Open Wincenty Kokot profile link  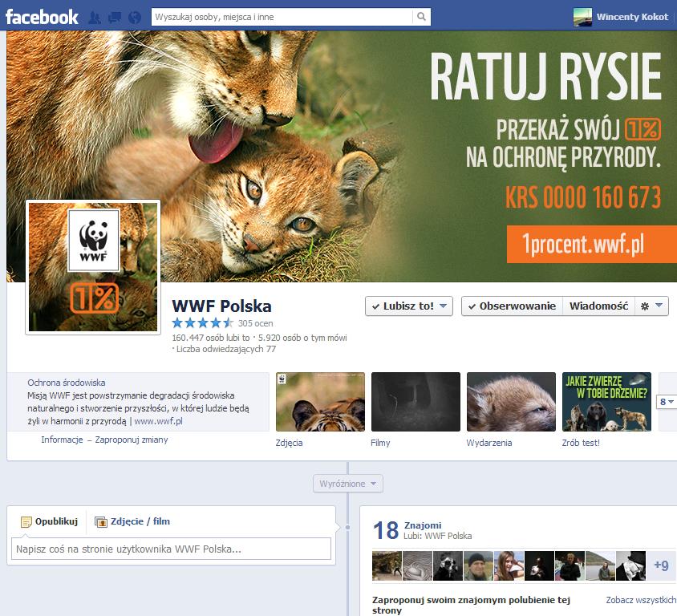pos(632,17)
